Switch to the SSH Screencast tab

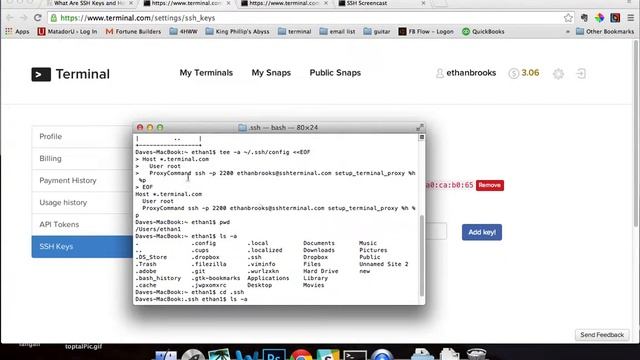click(380, 3)
